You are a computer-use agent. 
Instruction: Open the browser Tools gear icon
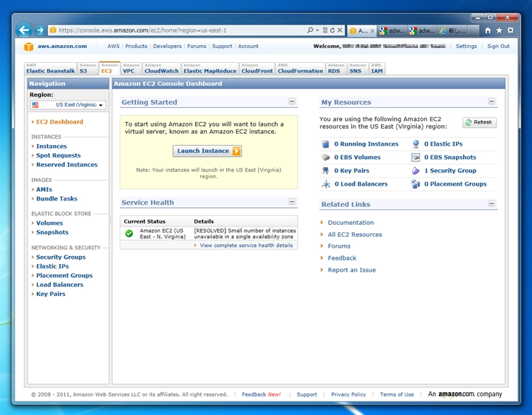[x=511, y=30]
